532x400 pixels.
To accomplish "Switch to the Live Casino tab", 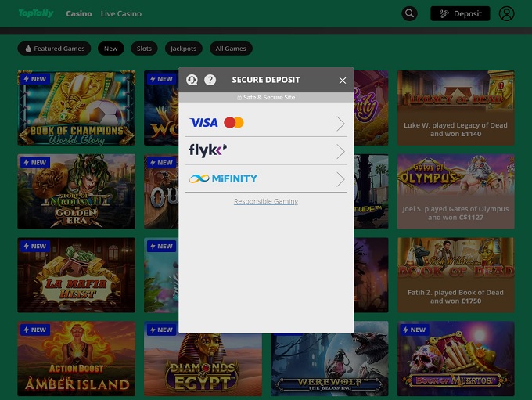I will tap(121, 14).
